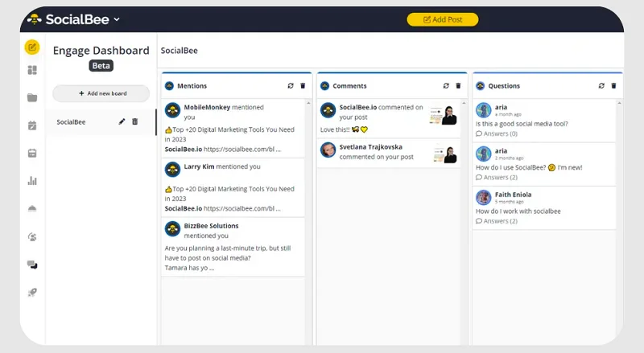Screen dimensions: 644x353
Task: Click the Add Post button
Action: pos(442,19)
